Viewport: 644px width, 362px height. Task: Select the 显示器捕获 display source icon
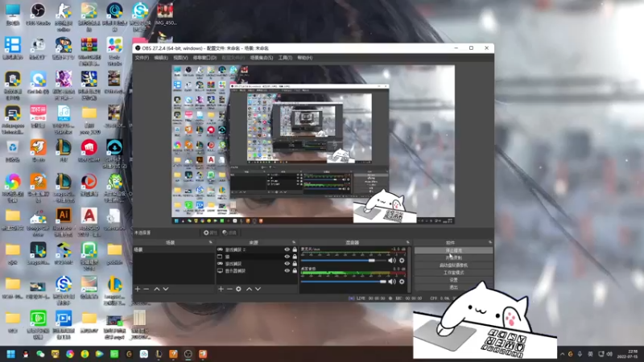click(x=220, y=271)
